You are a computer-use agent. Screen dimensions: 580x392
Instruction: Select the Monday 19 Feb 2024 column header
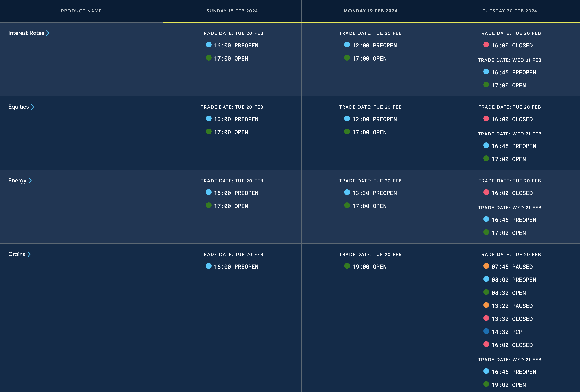pyautogui.click(x=370, y=11)
